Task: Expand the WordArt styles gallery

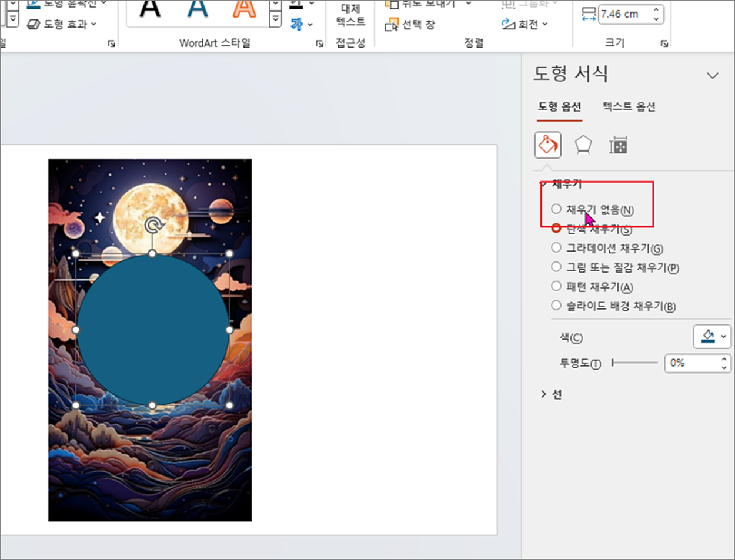Action: click(275, 19)
